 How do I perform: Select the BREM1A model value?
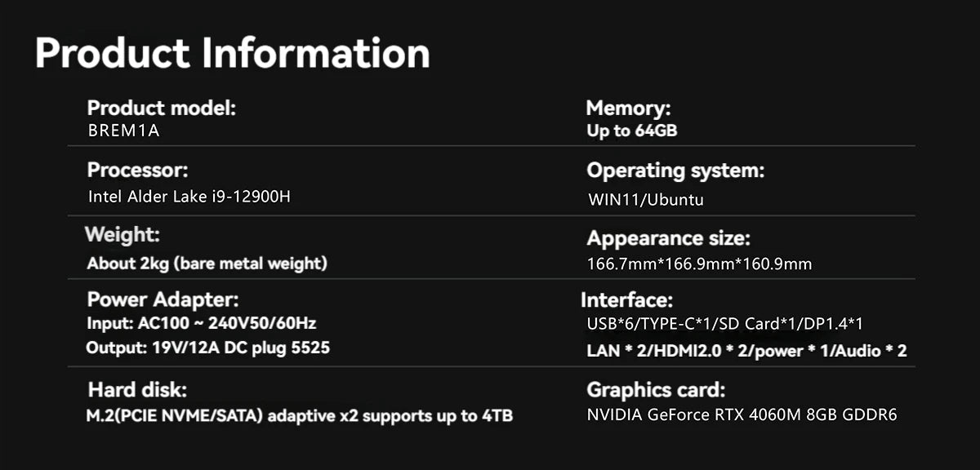tap(123, 131)
